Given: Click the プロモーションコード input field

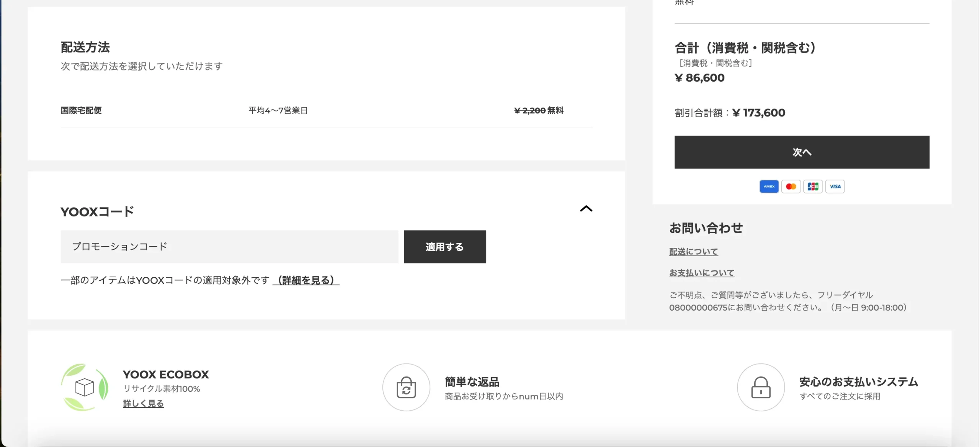Looking at the screenshot, I should coord(229,247).
